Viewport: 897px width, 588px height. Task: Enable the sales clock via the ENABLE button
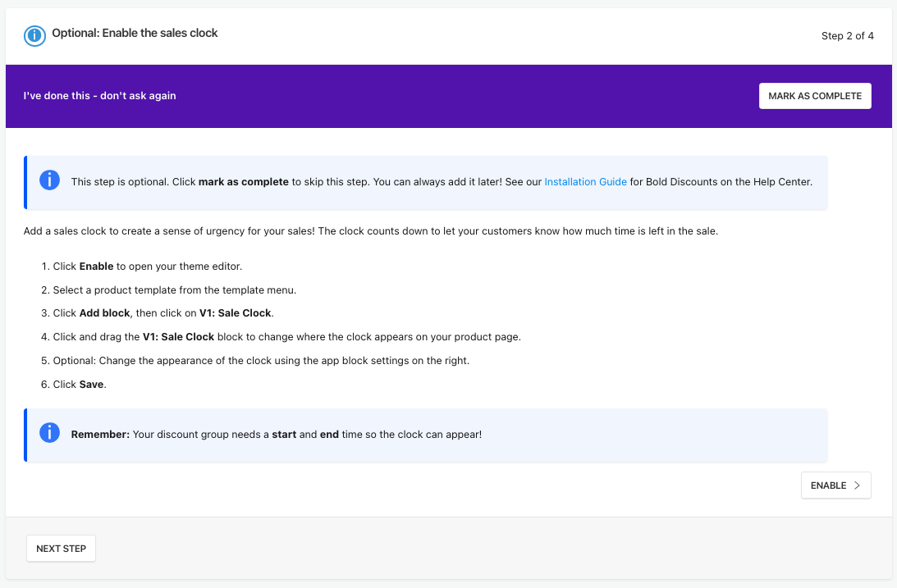[835, 485]
